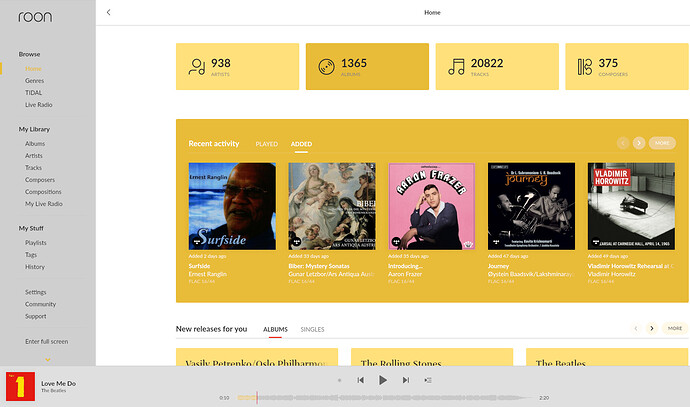The width and height of the screenshot is (690, 407).
Task: Go back using the left chevron arrow
Action: pos(108,12)
